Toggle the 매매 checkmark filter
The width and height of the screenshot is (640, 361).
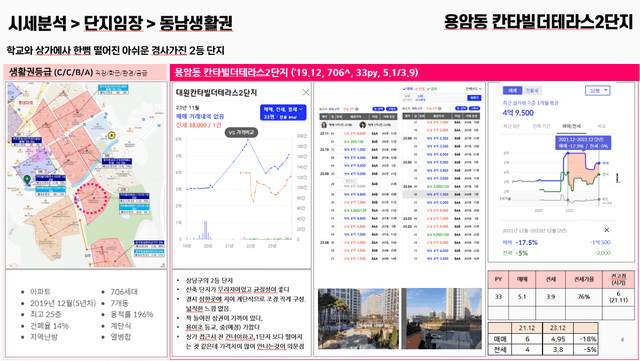point(408,89)
